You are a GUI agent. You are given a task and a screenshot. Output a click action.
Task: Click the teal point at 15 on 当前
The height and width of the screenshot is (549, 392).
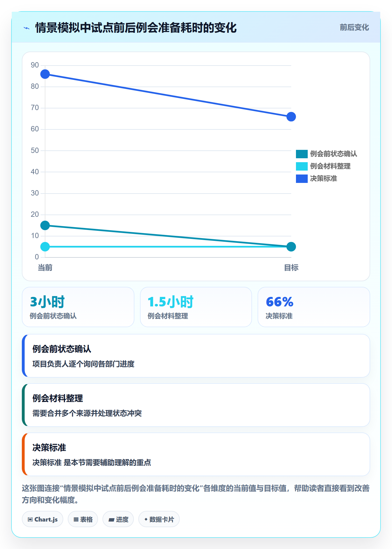click(45, 225)
